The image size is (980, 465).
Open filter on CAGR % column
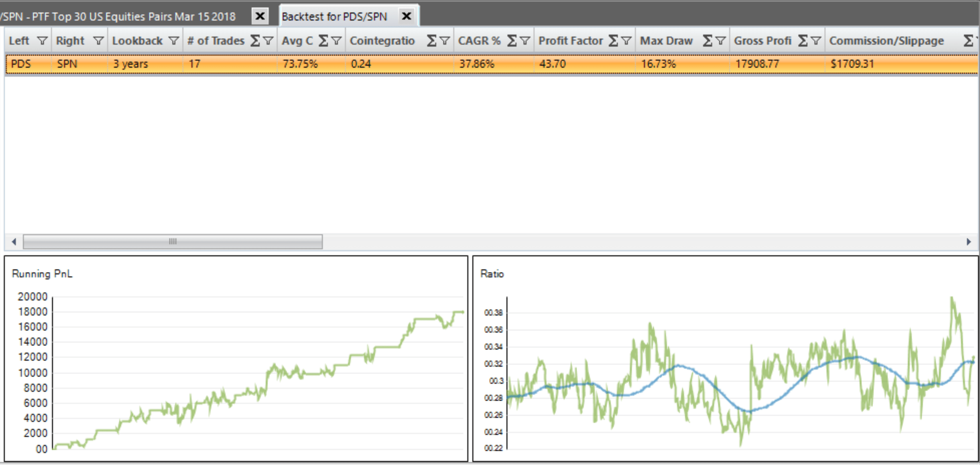pyautogui.click(x=525, y=41)
